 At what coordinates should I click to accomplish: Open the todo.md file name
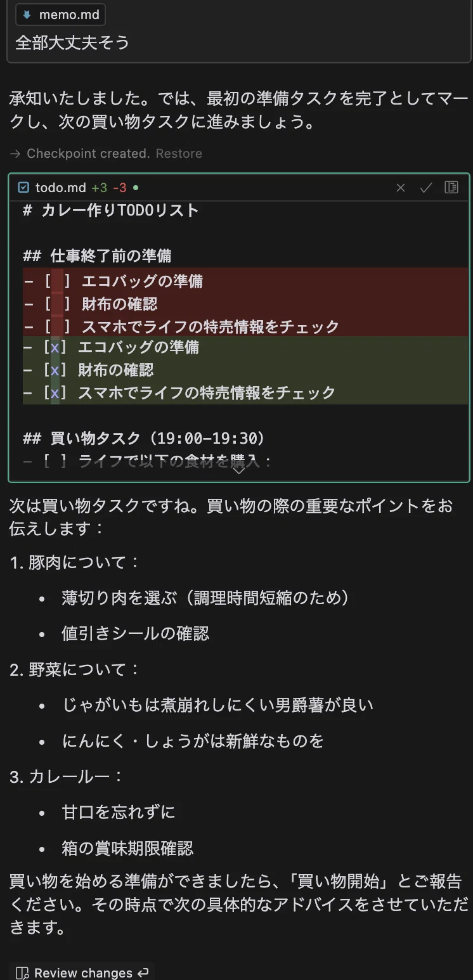tap(60, 188)
